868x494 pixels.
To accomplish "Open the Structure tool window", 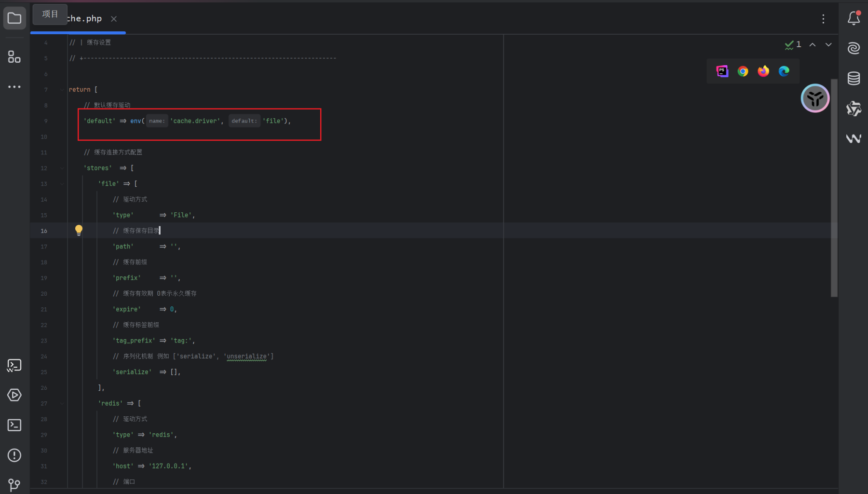I will (x=14, y=57).
